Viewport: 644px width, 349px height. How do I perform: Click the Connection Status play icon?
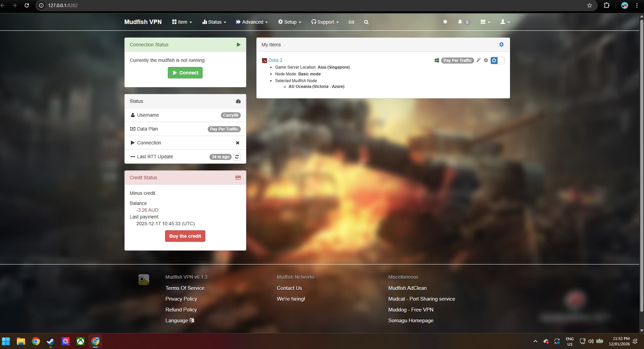click(238, 45)
